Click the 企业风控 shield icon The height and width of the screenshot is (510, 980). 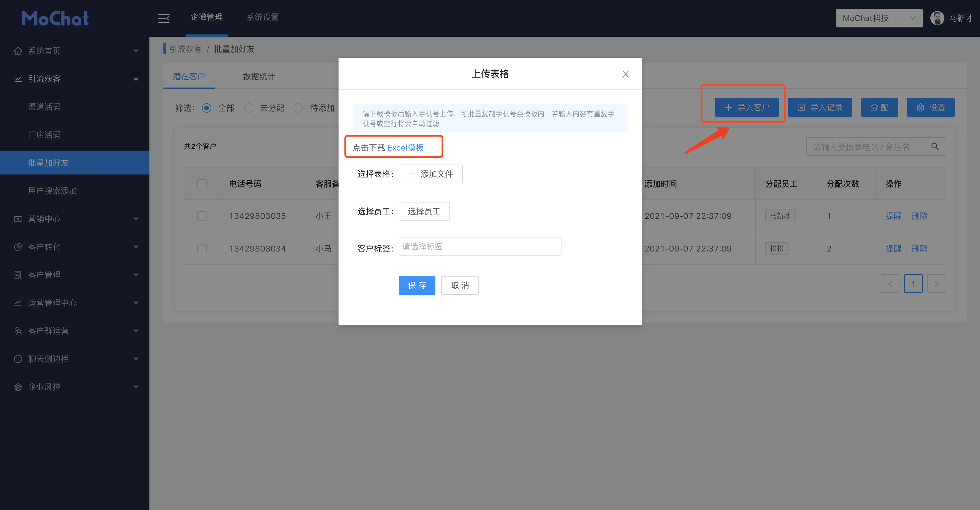tap(18, 387)
